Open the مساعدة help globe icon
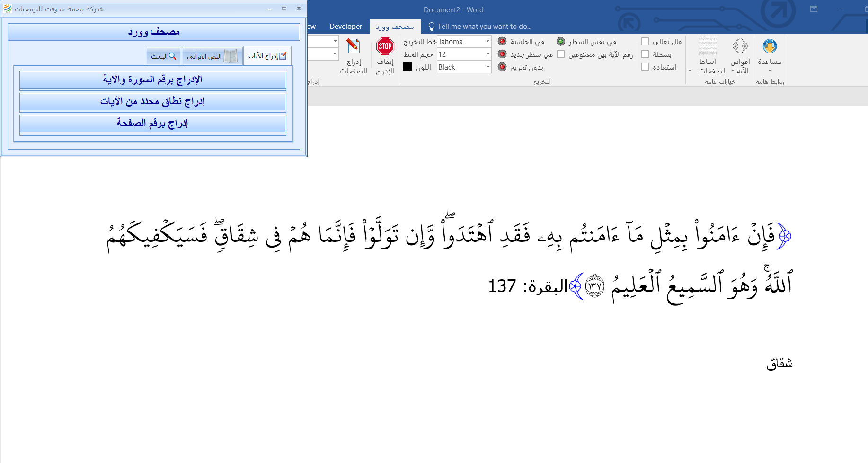This screenshot has height=463, width=868. 770,46
